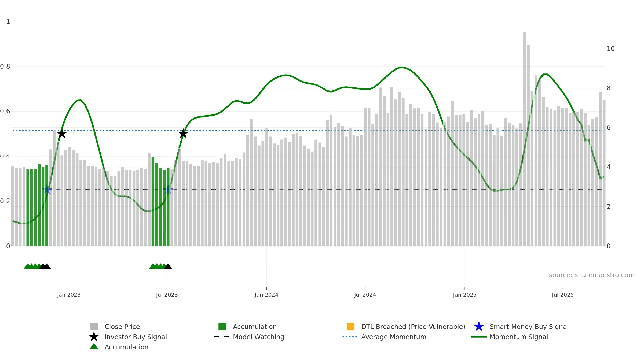644x362 pixels.
Task: Click the 'Jan 2024' axis label
Action: (x=266, y=295)
